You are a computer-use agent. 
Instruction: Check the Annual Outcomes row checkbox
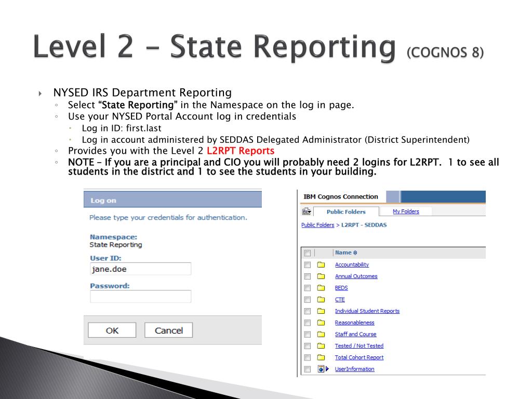[x=308, y=276]
